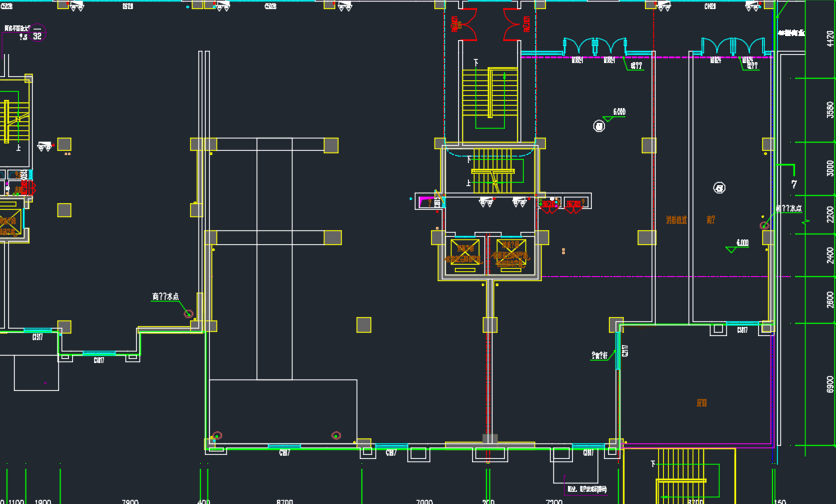
Task: Select the right elevator shaft crossed box
Action: [x=508, y=253]
